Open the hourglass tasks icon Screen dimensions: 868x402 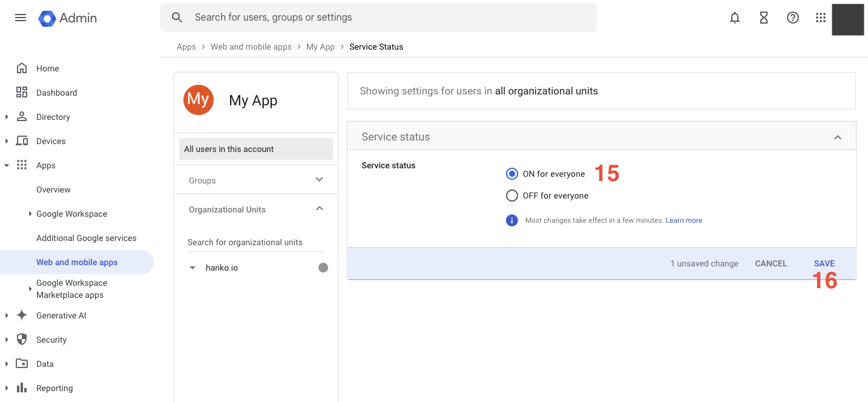pos(764,18)
